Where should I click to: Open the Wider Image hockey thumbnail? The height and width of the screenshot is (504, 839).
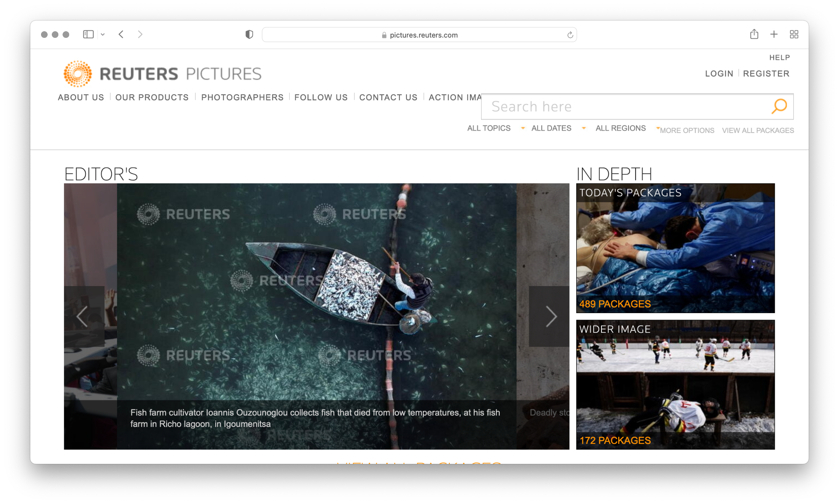[x=675, y=385]
